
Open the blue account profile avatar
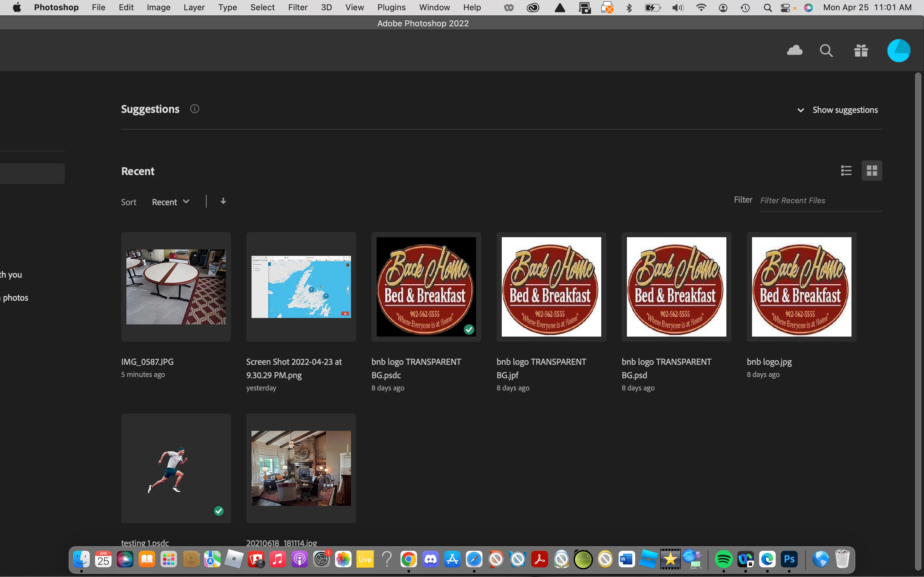point(898,50)
